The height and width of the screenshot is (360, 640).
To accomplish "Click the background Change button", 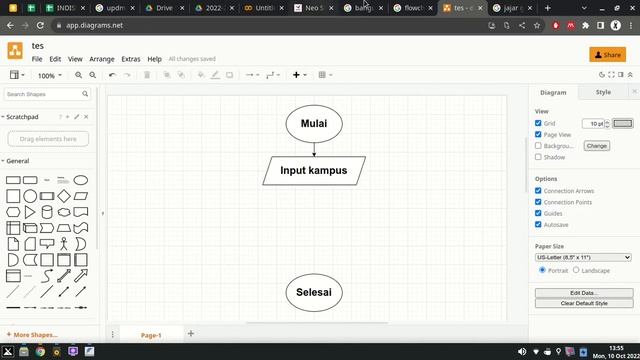I will point(597,146).
